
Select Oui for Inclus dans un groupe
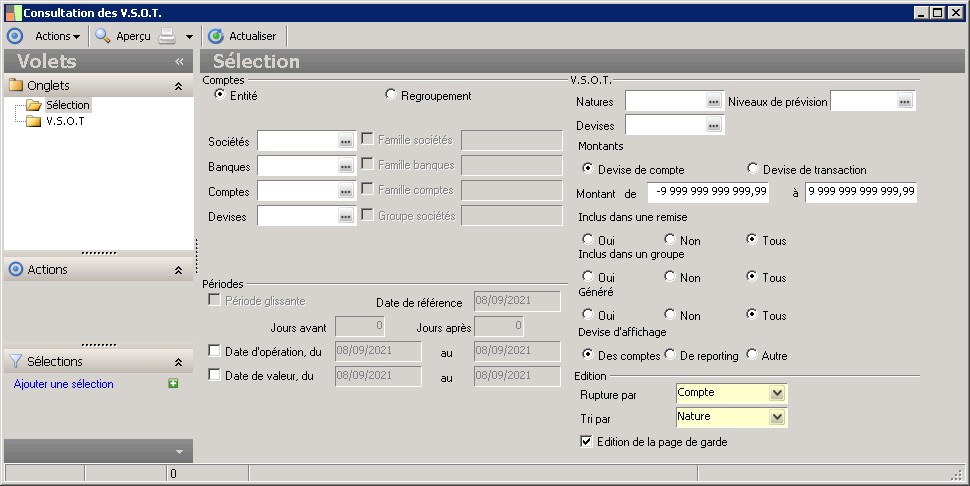(x=588, y=276)
